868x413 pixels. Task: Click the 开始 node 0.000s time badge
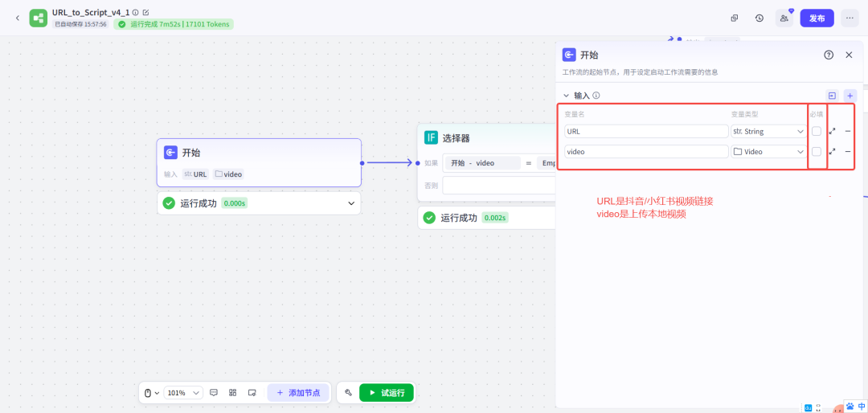tap(234, 203)
